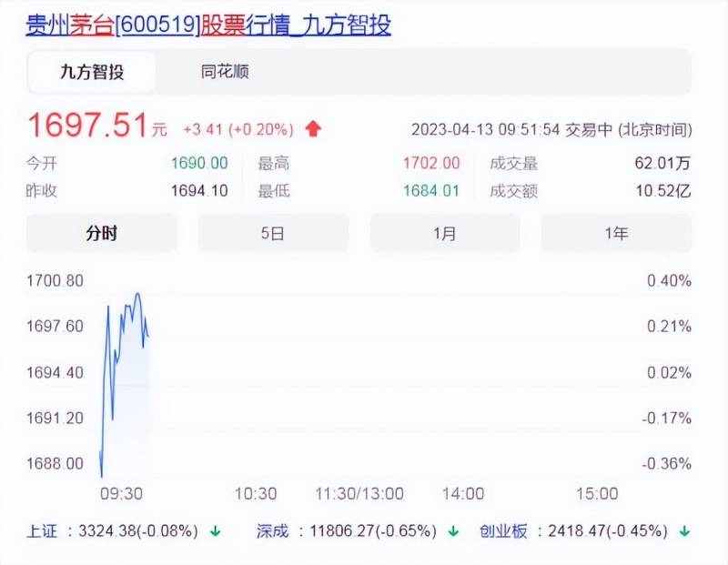Click the 09:30 time axis label
The height and width of the screenshot is (565, 728).
click(122, 493)
